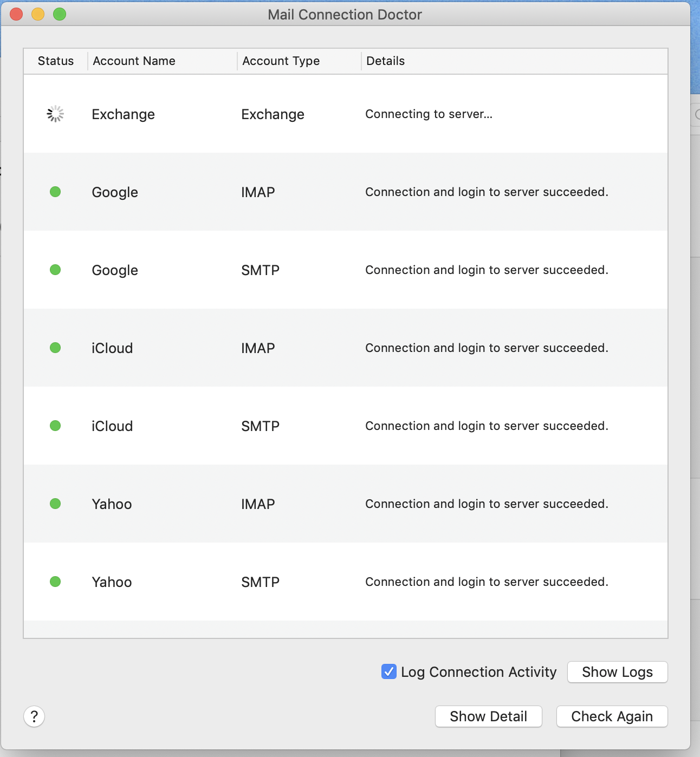Select the Yahoo SMTP row's success message
The height and width of the screenshot is (757, 700).
tap(487, 582)
